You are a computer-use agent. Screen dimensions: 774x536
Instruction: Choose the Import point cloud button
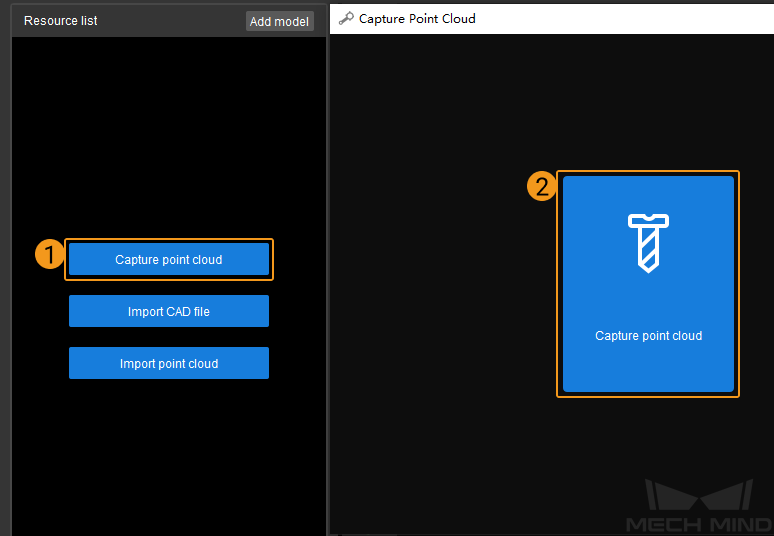(169, 363)
